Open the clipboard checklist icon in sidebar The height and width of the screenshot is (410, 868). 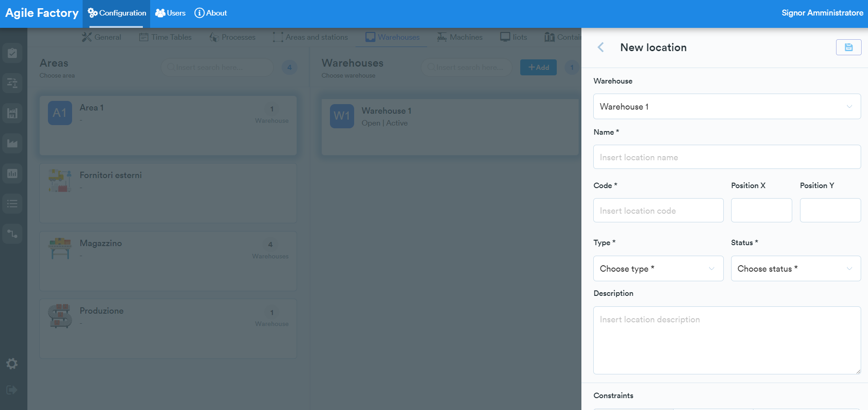click(12, 53)
